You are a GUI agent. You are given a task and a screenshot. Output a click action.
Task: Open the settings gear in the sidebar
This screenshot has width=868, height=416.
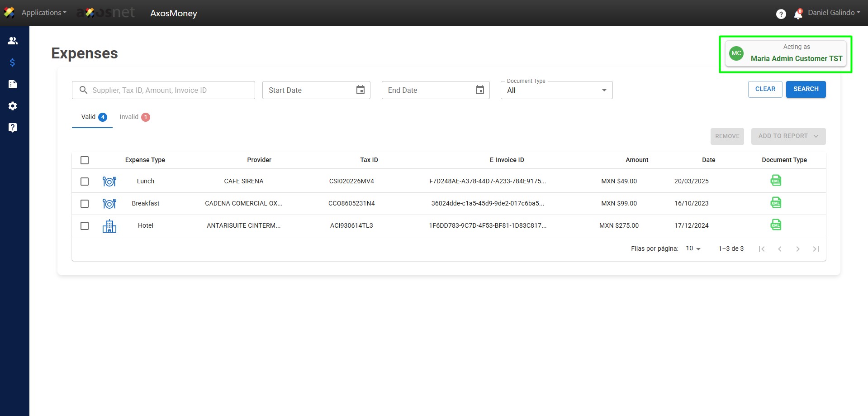pos(13,106)
